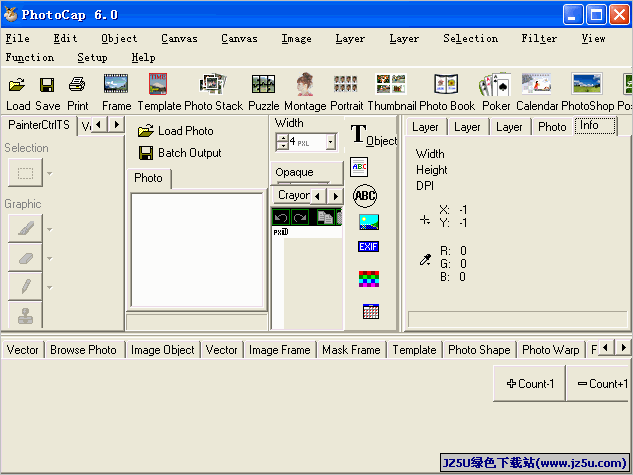The width and height of the screenshot is (633, 475).
Task: Click the ABC document text icon
Action: (359, 167)
